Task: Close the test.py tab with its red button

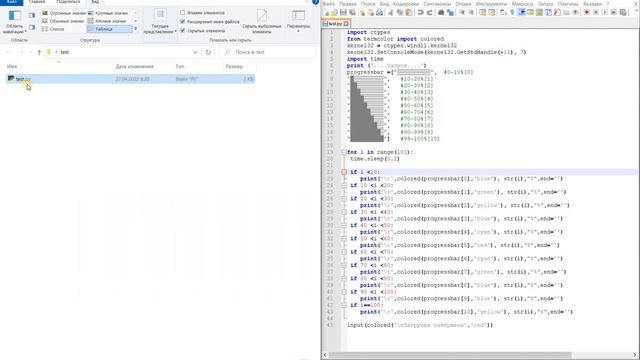Action: click(x=346, y=24)
